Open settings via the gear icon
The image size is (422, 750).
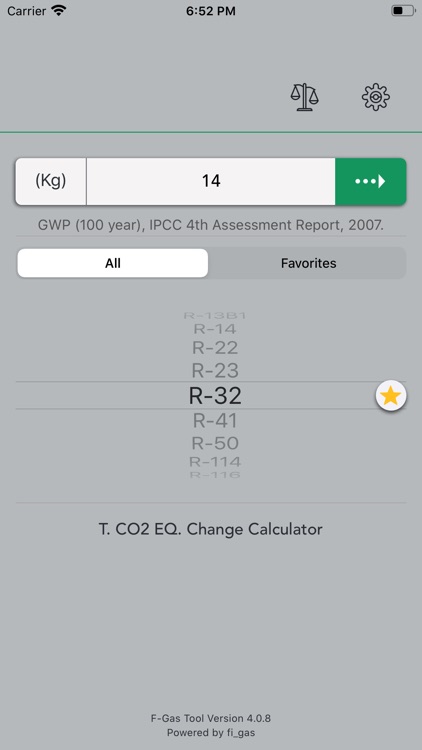click(376, 97)
